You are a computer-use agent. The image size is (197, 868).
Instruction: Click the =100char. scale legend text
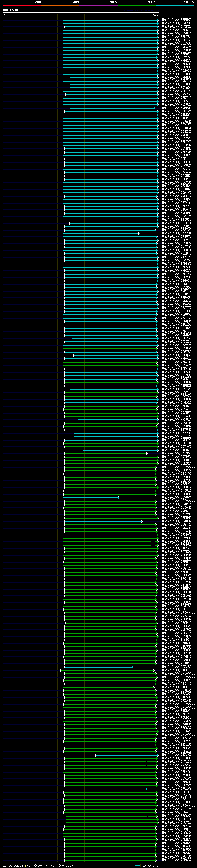click(149, 865)
